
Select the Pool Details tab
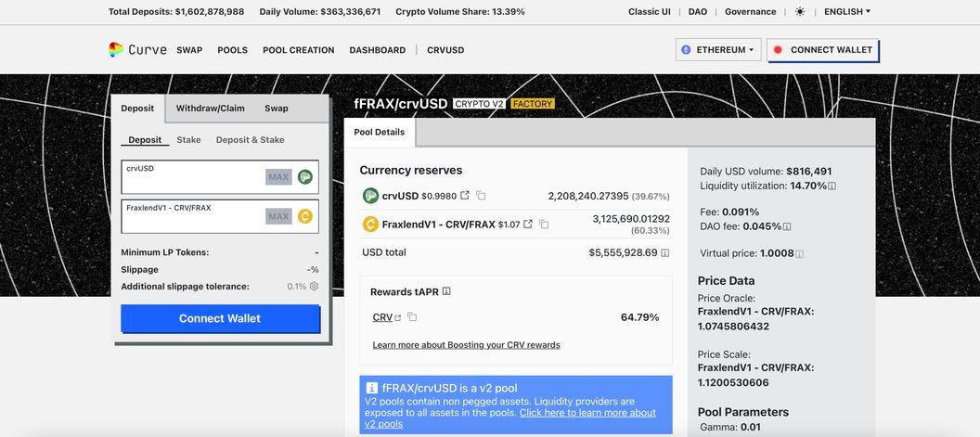pos(380,132)
